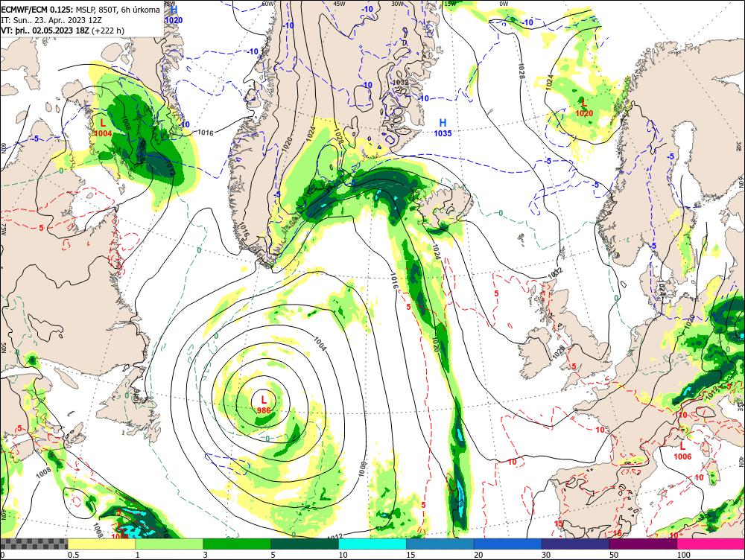The width and height of the screenshot is (745, 560).
Task: Click the "45W" longitude label at the top
Action: point(339,4)
